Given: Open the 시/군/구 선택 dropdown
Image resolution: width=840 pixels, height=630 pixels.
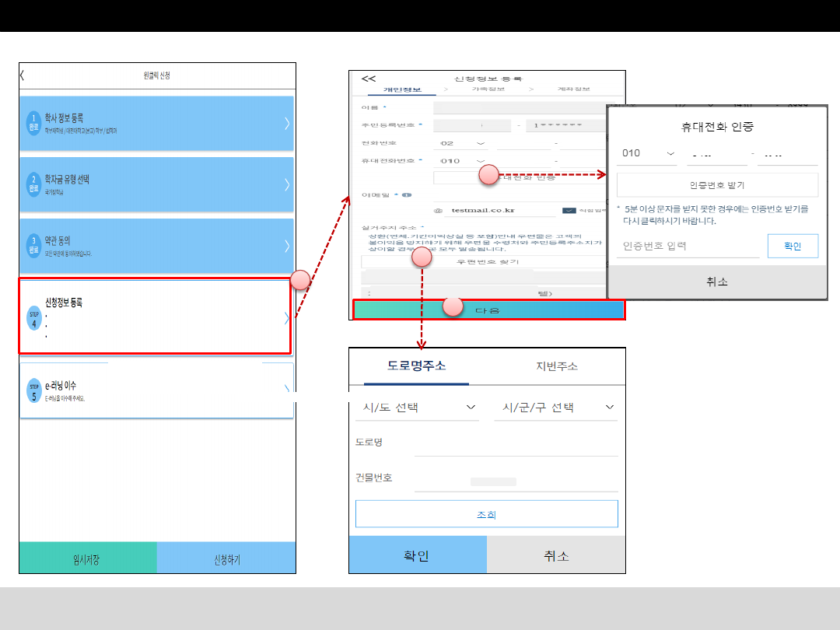Looking at the screenshot, I should click(555, 408).
